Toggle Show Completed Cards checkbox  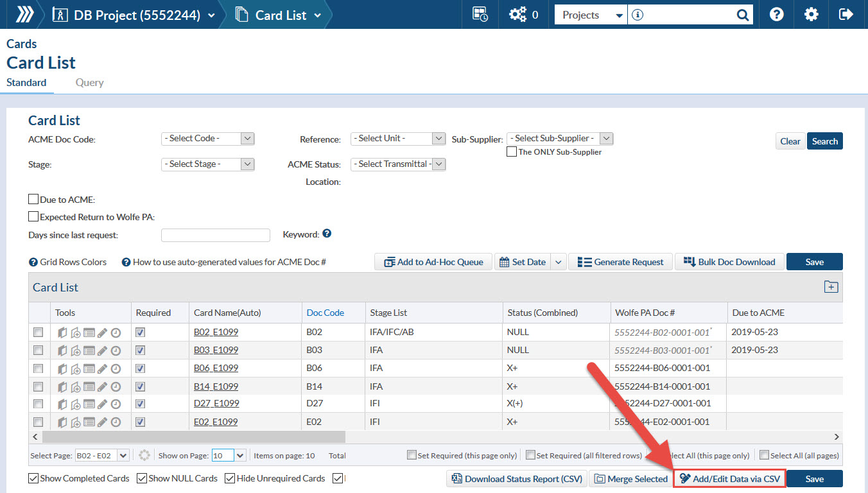click(x=33, y=478)
